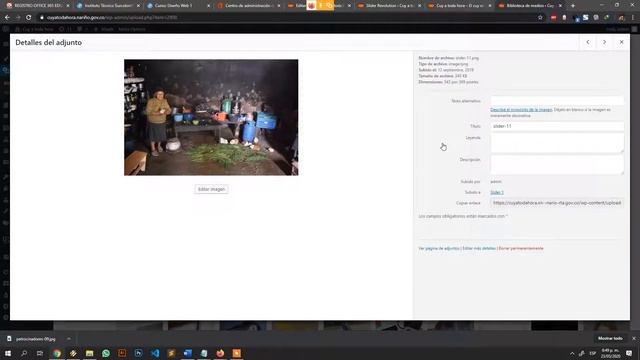The height and width of the screenshot is (360, 640).
Task: Click the browser address bar URL
Action: 112,18
